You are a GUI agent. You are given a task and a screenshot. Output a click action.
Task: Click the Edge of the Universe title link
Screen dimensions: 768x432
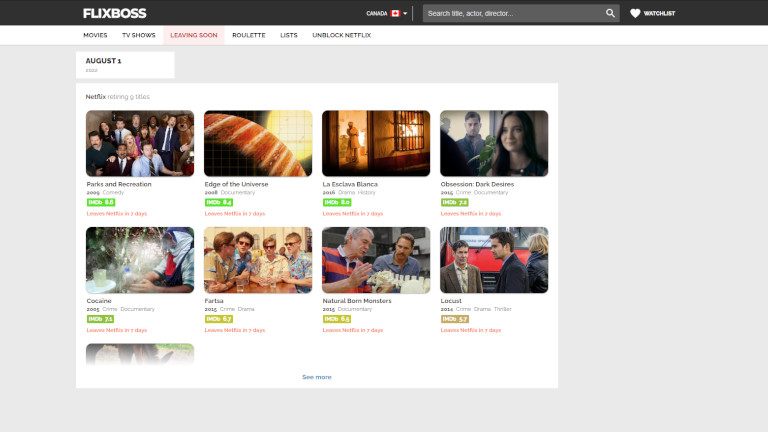[x=236, y=184]
